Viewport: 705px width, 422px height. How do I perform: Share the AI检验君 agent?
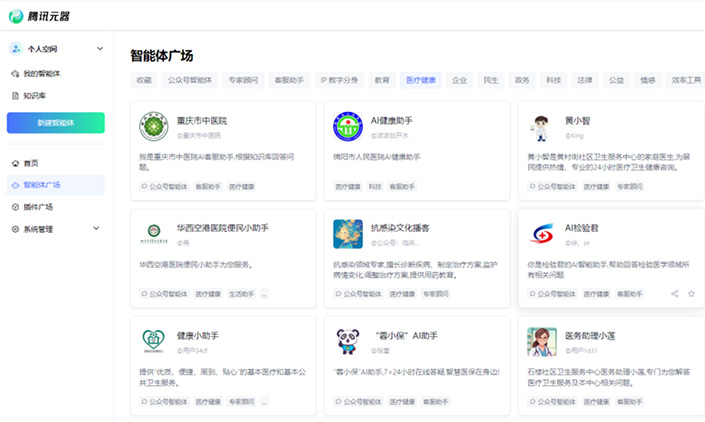[675, 294]
